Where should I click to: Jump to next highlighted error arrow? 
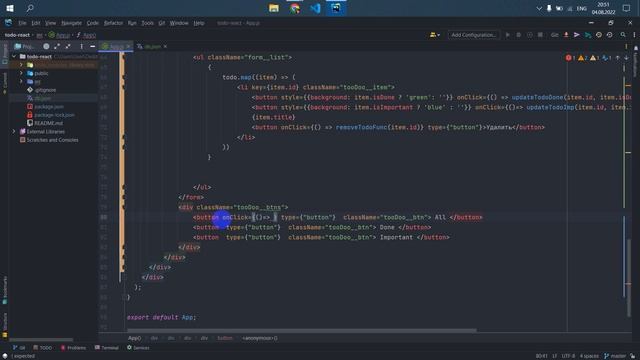[x=626, y=58]
